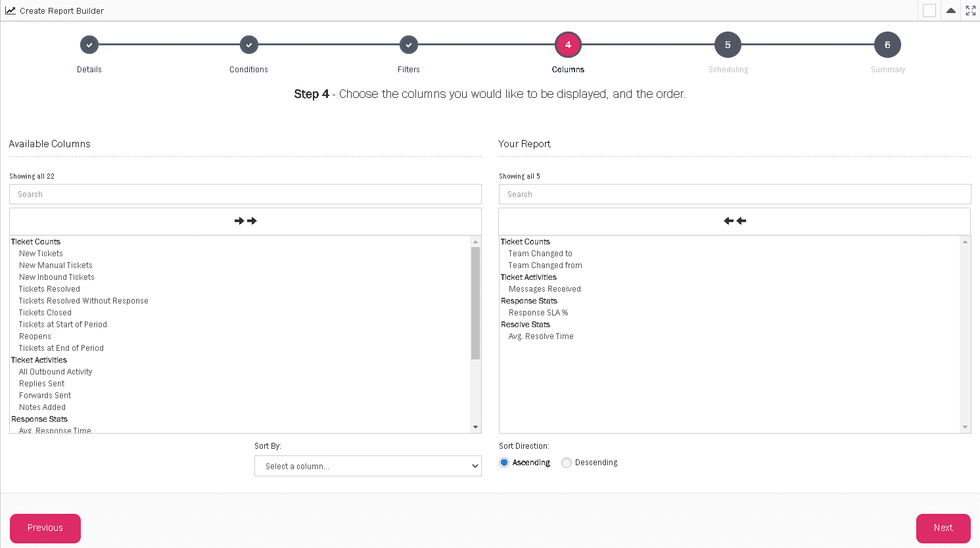This screenshot has height=548, width=980.
Task: Select Descending sort direction
Action: tap(567, 463)
